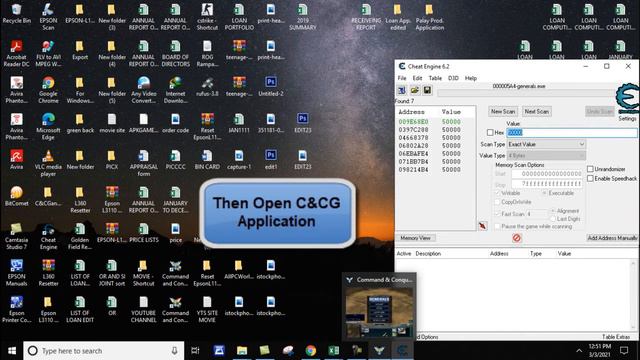The image size is (640, 360).
Task: Open the Edit menu in Cheat Engine
Action: point(417,78)
